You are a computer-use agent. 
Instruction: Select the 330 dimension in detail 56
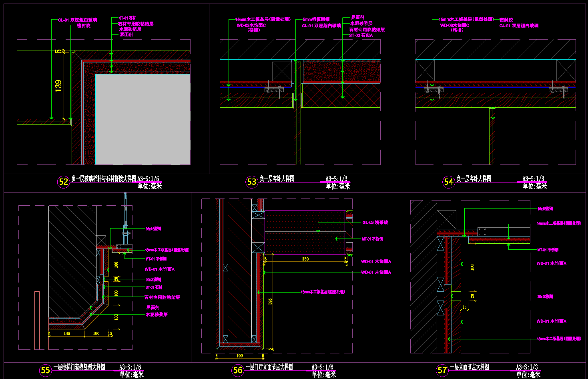305,259
